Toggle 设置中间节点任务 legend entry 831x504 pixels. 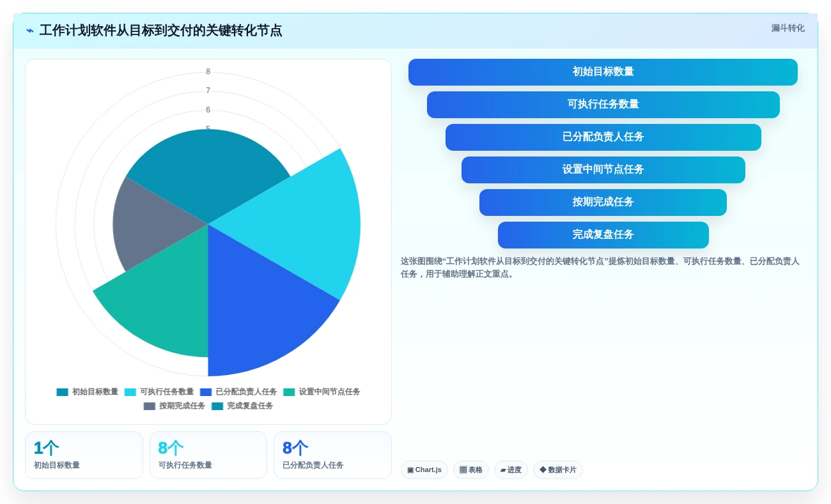tap(322, 392)
